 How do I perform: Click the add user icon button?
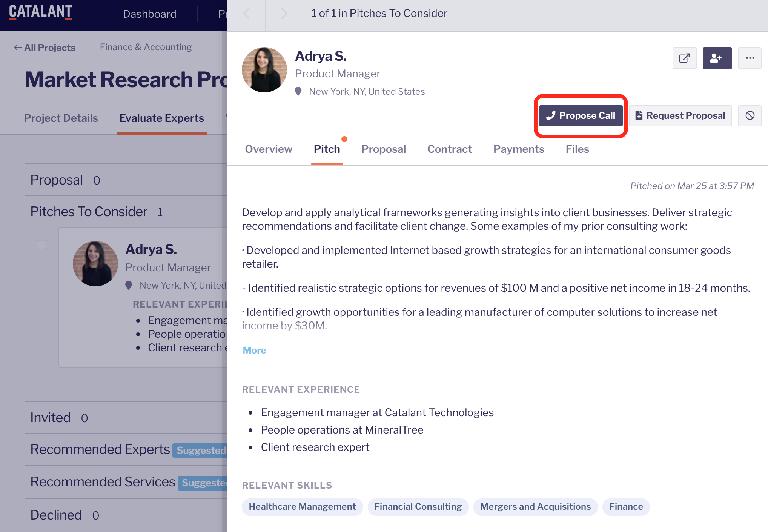coord(717,58)
